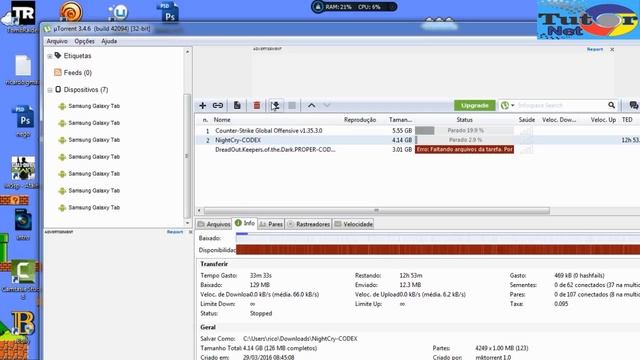This screenshot has width=640, height=360.
Task: Click Parado 2.9 % progress bar
Action: click(x=464, y=140)
